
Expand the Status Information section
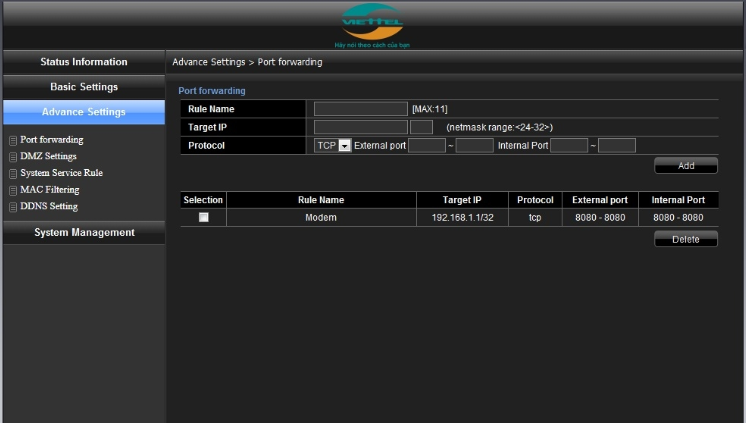(83, 62)
